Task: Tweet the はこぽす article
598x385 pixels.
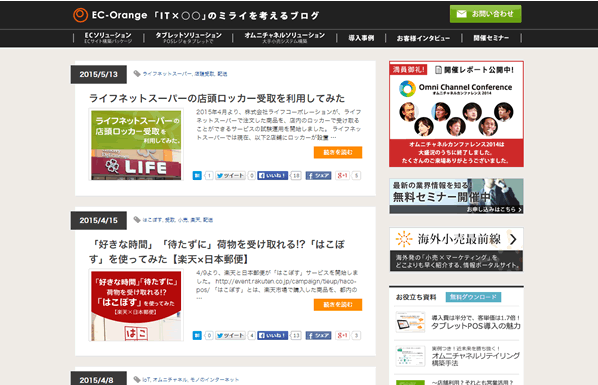Action: tap(230, 335)
